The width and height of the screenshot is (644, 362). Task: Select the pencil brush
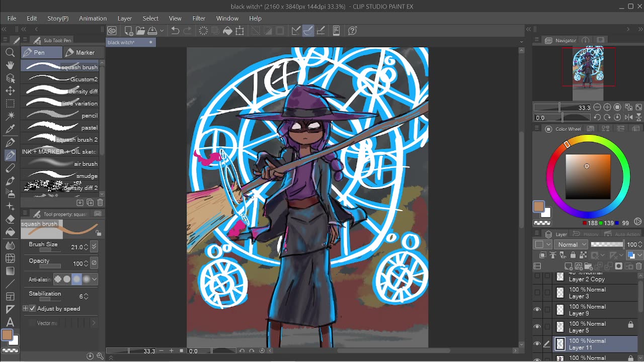point(60,115)
